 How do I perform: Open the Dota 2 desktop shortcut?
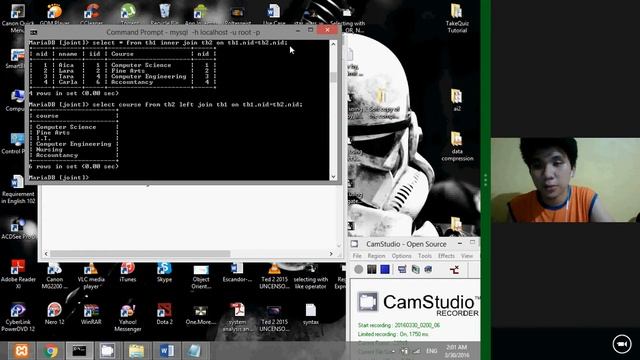tap(164, 314)
